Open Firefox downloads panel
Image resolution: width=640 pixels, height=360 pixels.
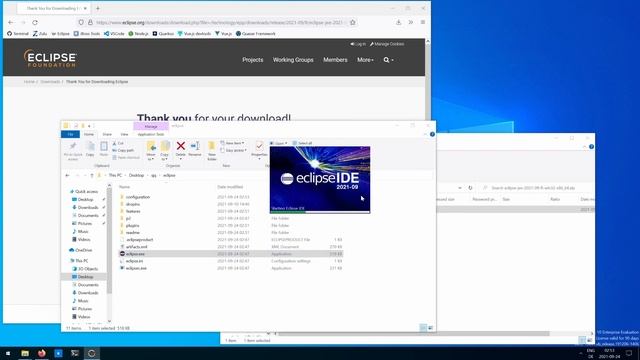coord(398,22)
